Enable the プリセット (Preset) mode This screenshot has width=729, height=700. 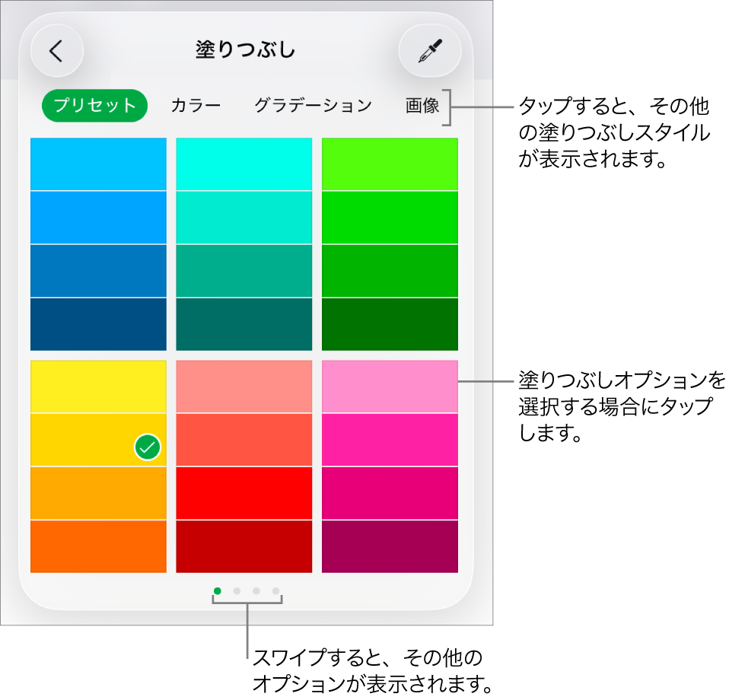click(x=94, y=106)
